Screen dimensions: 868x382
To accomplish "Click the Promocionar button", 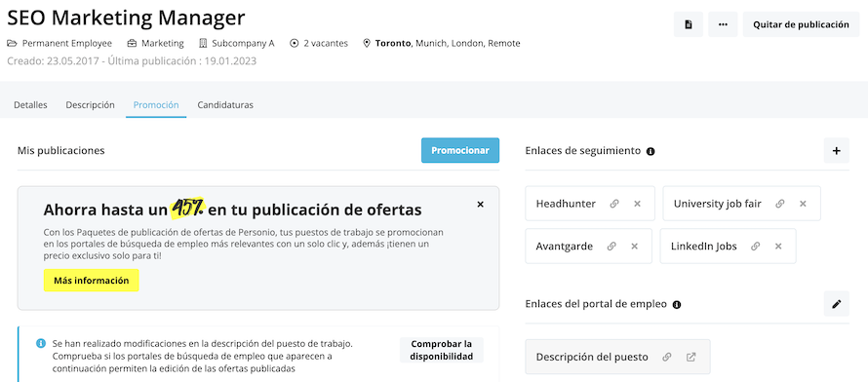I will (460, 150).
